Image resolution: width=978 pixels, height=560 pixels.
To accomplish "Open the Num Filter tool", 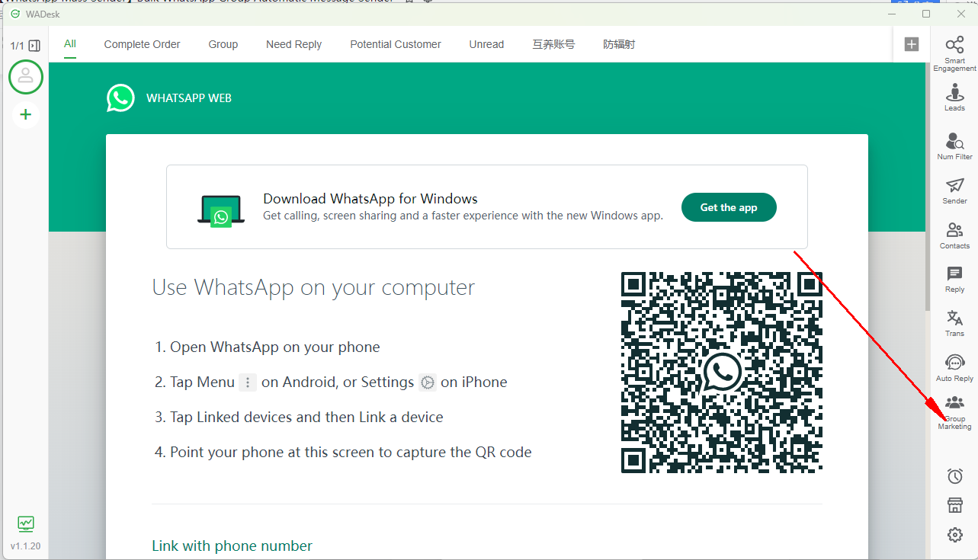I will [x=954, y=146].
